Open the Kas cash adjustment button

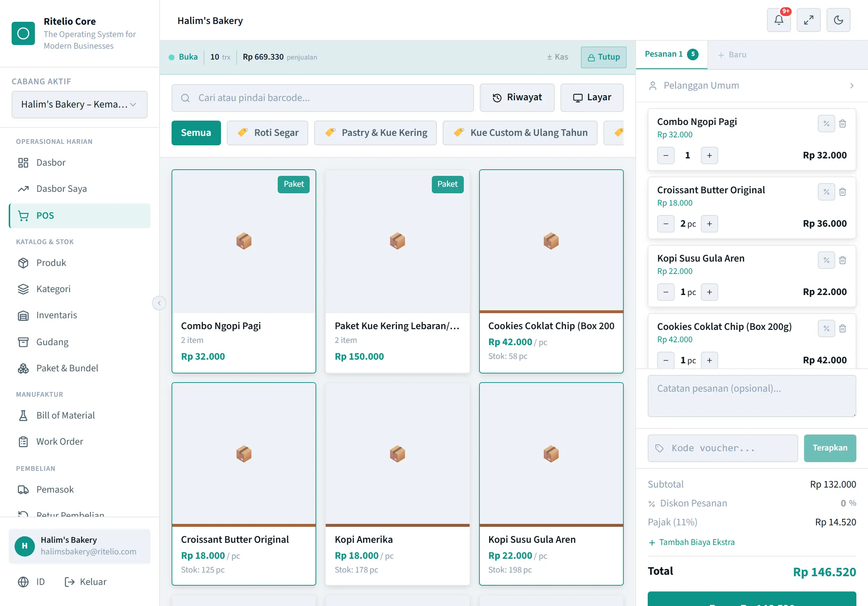click(557, 57)
